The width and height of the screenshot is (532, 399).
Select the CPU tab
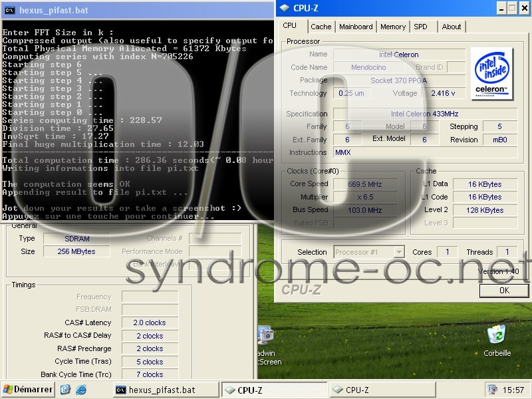click(290, 26)
